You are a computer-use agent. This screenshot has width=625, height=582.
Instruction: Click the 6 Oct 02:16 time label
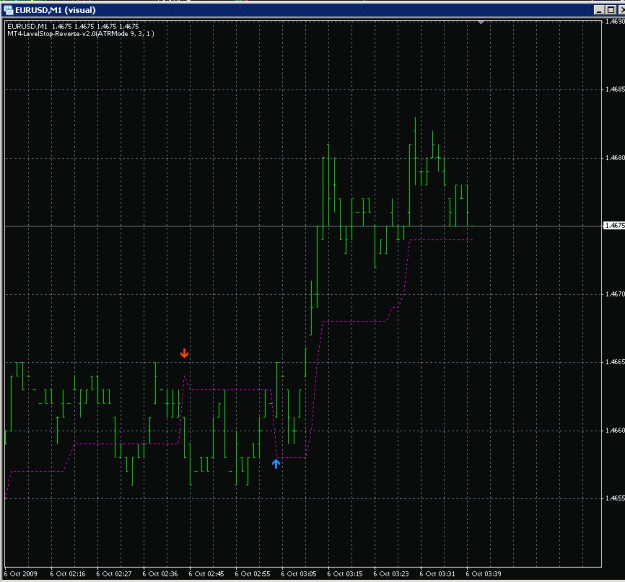pyautogui.click(x=67, y=574)
